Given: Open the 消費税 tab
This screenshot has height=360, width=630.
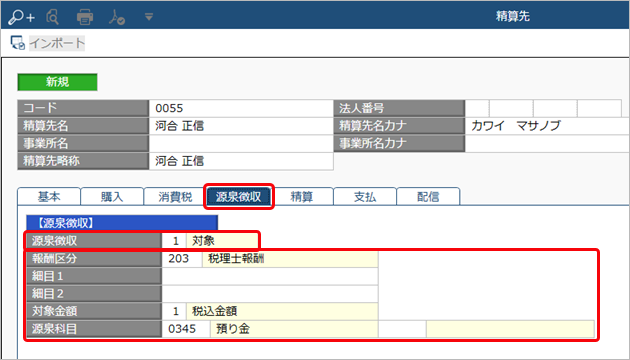Looking at the screenshot, I should (175, 196).
